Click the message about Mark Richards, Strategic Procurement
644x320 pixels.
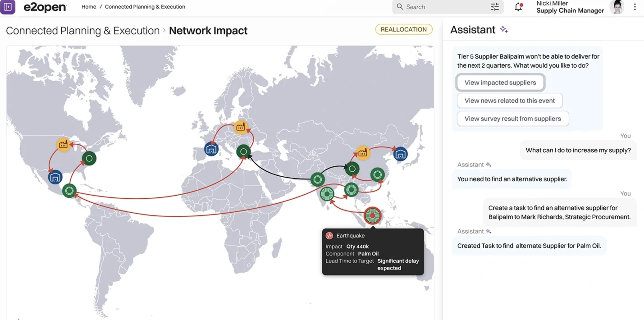(559, 213)
